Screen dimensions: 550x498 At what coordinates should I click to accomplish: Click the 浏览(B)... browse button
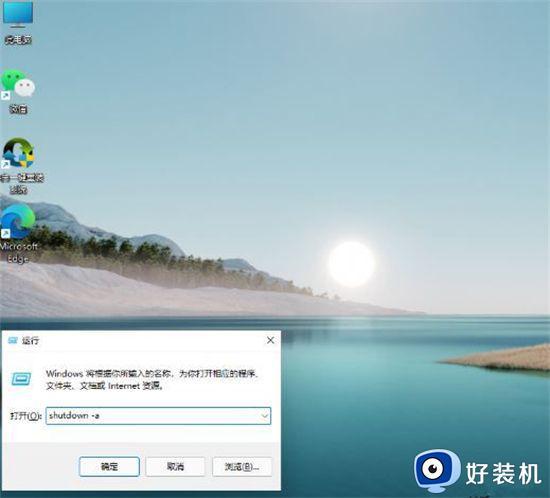(242, 466)
